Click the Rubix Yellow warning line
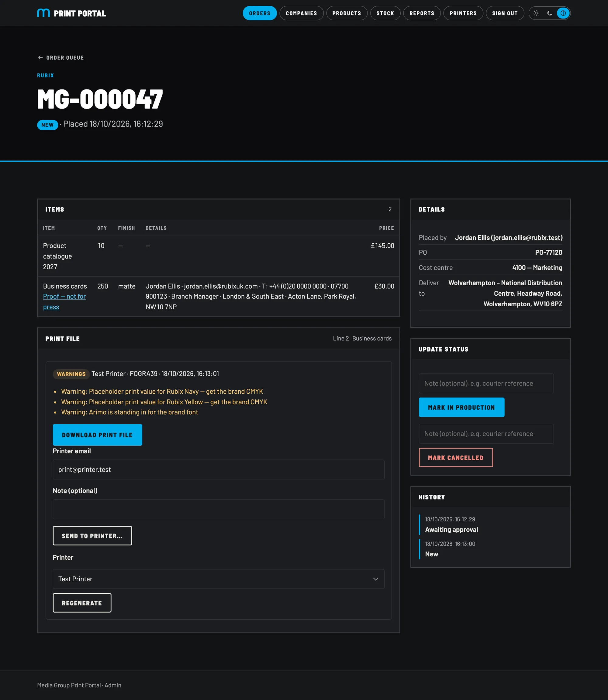The image size is (608, 700). coord(164,402)
